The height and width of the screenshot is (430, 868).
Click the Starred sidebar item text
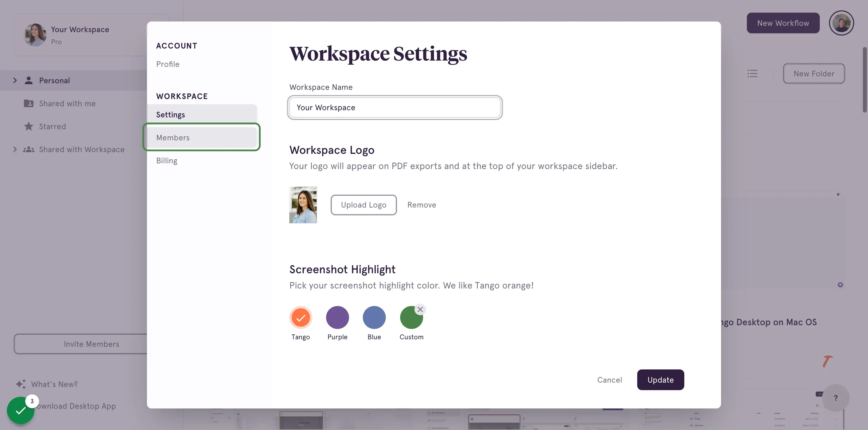52,126
